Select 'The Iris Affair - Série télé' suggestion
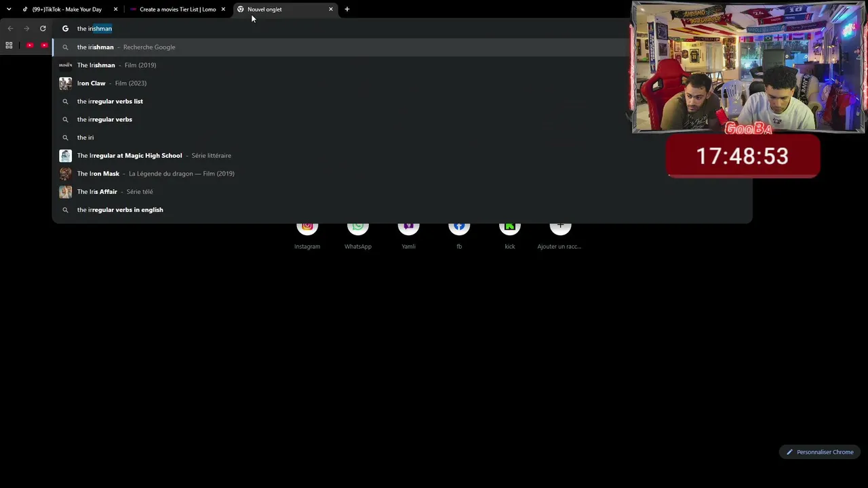This screenshot has width=868, height=488. pos(402,192)
